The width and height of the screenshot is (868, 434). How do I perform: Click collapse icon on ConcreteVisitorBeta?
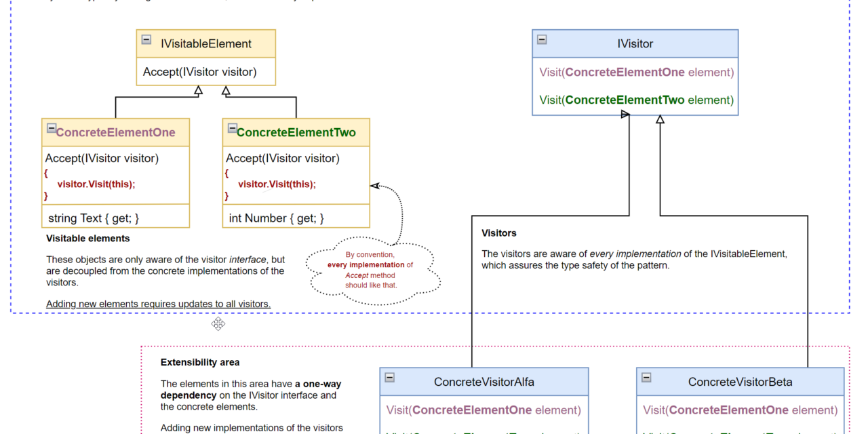[x=646, y=378]
